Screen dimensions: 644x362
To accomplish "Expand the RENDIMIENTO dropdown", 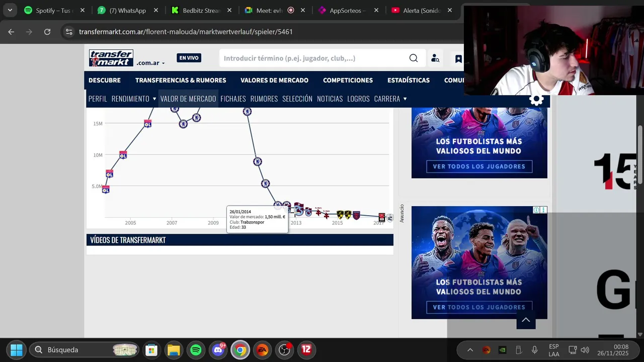I will (134, 99).
